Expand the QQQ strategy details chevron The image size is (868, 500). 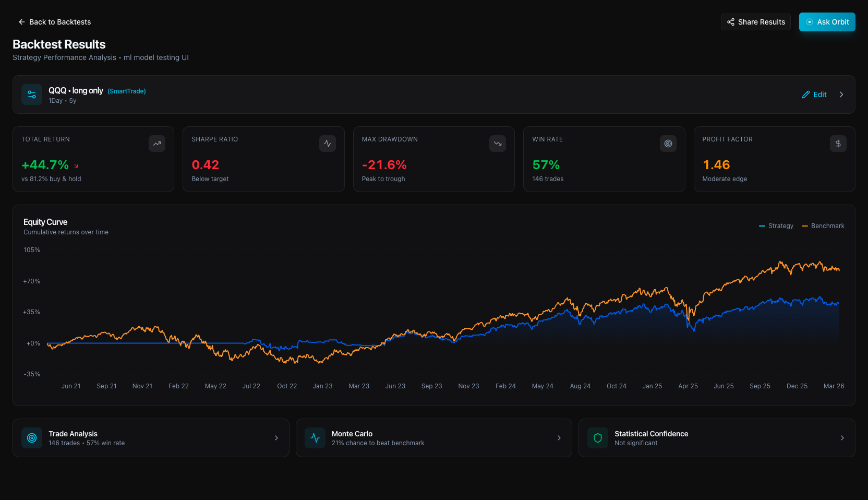coord(841,94)
